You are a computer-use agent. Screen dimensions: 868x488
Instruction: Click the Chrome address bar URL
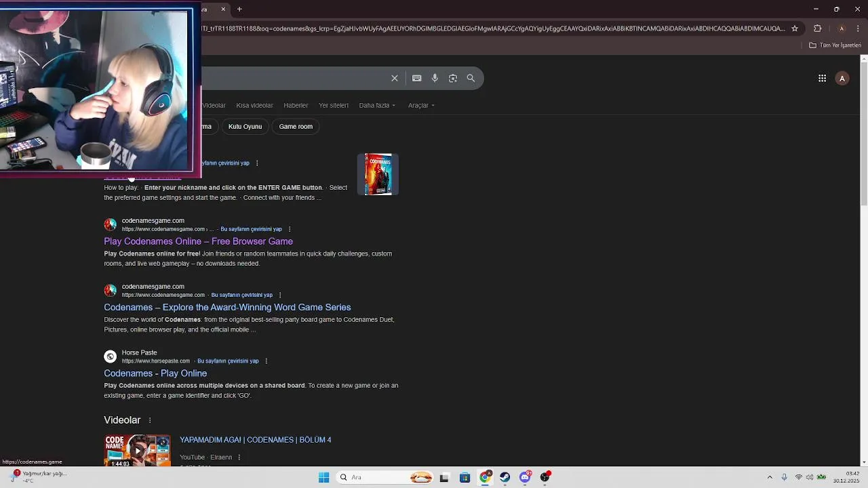494,28
